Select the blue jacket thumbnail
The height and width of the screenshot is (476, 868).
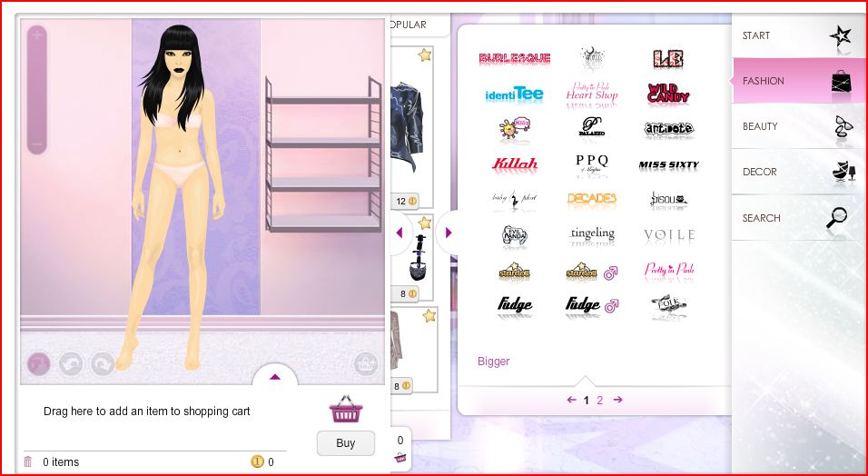408,126
